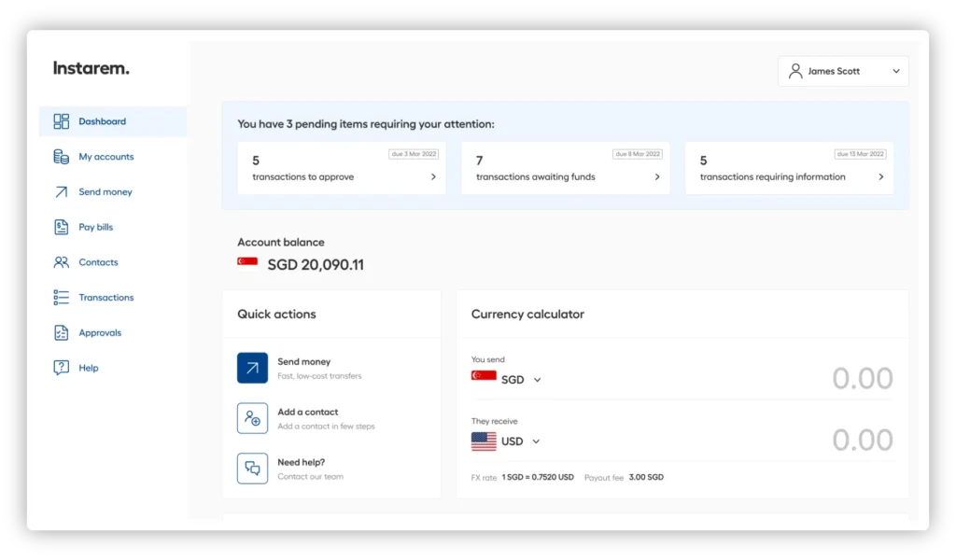
Task: Click the 'Currency calculator' heading
Action: click(527, 315)
